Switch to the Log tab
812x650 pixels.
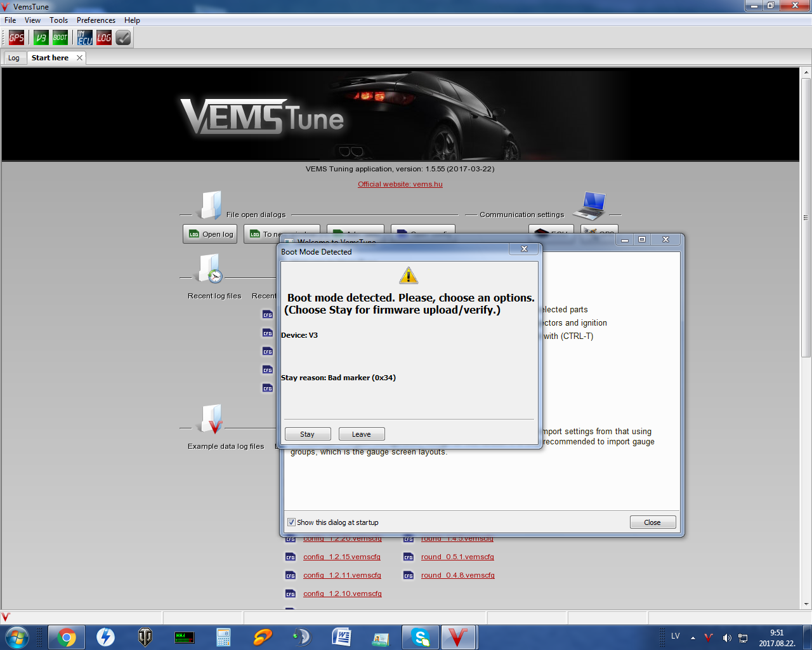tap(14, 58)
